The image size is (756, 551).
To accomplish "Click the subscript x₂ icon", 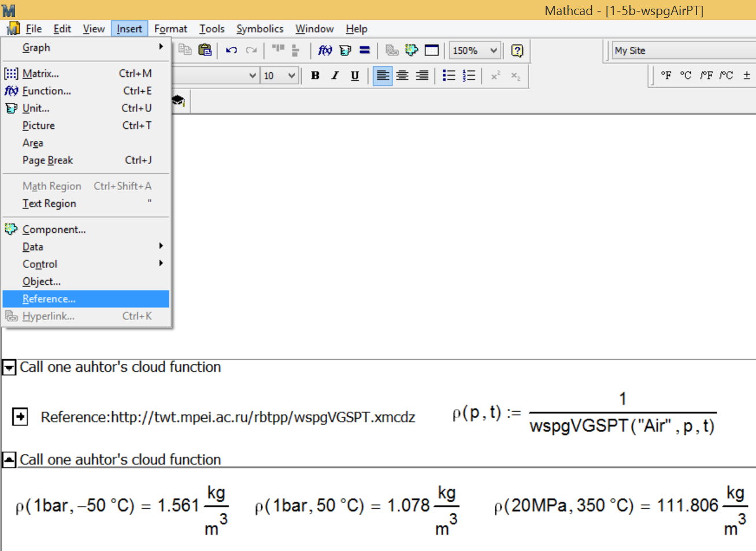I will point(516,76).
